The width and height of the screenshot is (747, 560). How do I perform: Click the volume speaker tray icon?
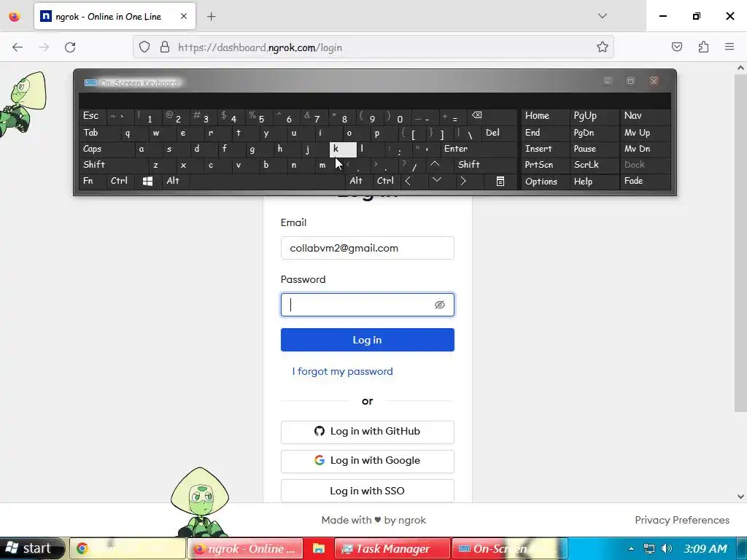(667, 549)
